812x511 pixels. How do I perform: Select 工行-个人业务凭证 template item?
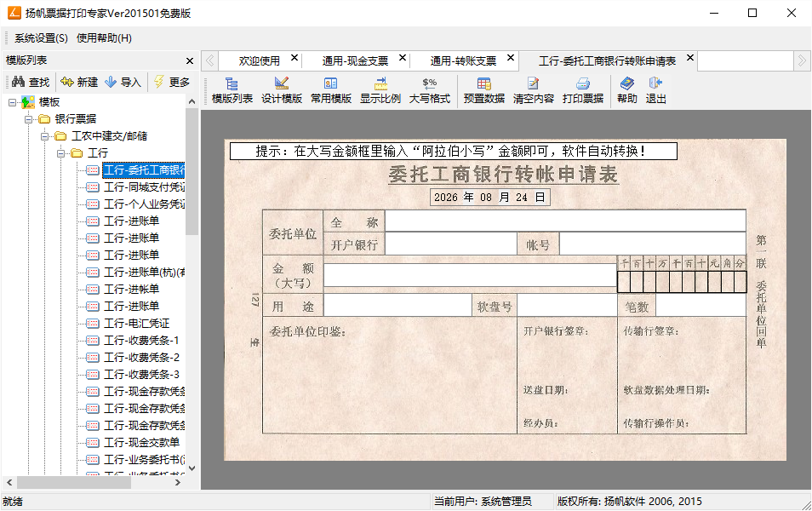[x=144, y=204]
